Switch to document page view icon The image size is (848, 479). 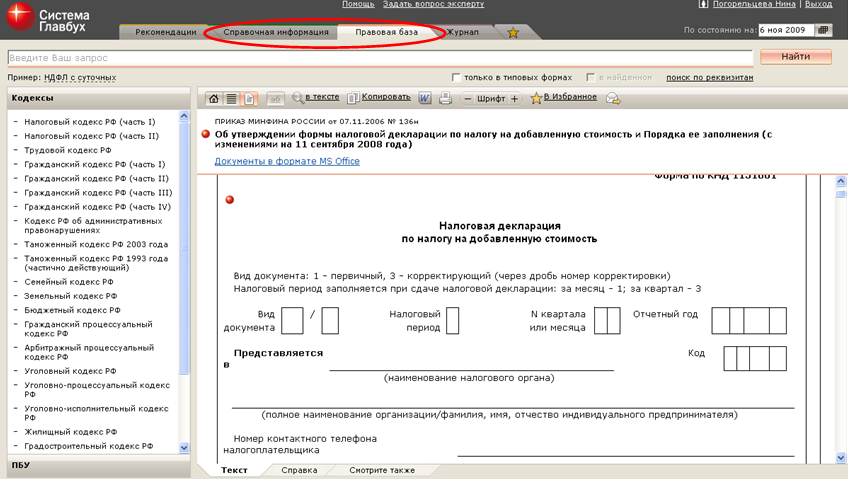pos(249,98)
